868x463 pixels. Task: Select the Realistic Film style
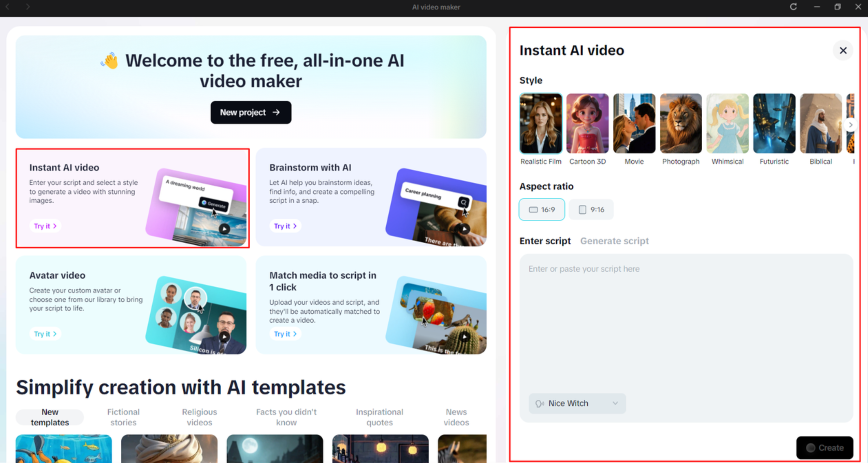541,123
